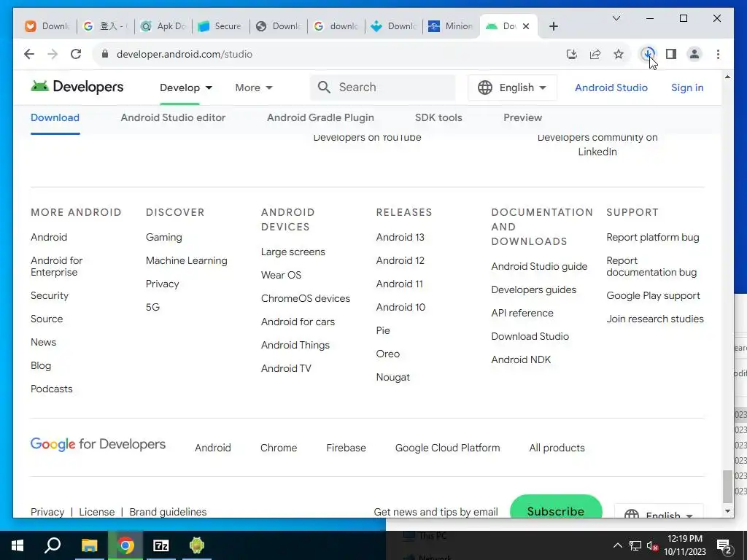Open the Join research studies link
This screenshot has width=747, height=560.
click(654, 319)
